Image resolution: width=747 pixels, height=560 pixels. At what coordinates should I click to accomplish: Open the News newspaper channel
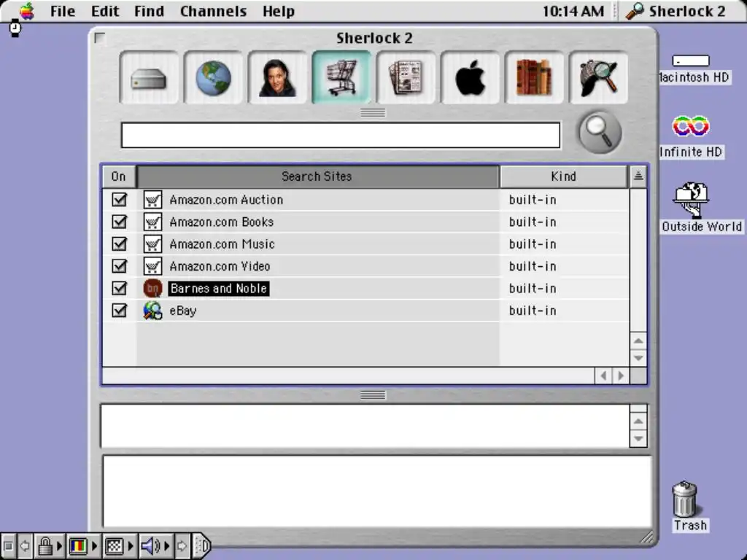click(406, 77)
